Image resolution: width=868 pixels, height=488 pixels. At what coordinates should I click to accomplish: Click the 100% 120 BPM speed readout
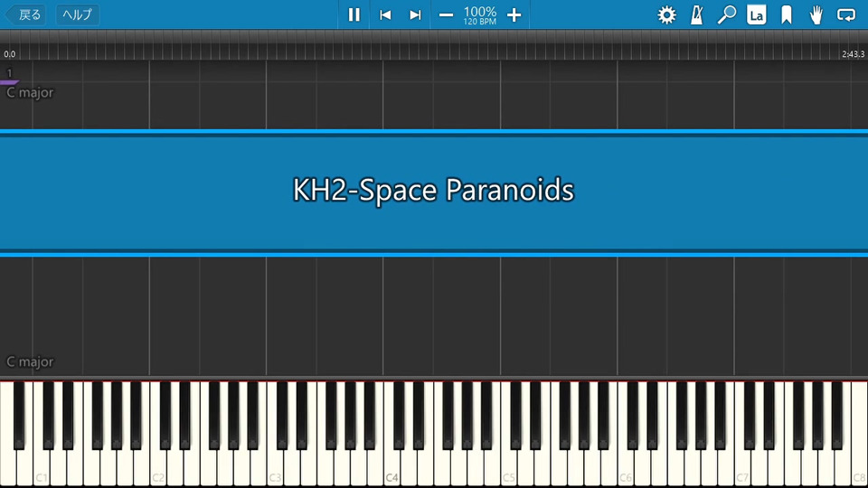(479, 15)
